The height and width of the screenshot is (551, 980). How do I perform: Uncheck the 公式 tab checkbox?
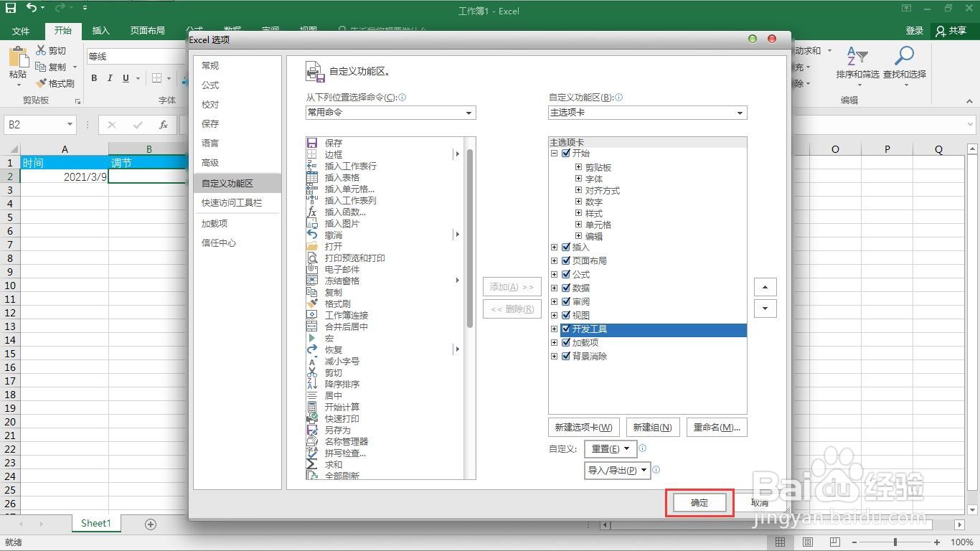pos(566,274)
